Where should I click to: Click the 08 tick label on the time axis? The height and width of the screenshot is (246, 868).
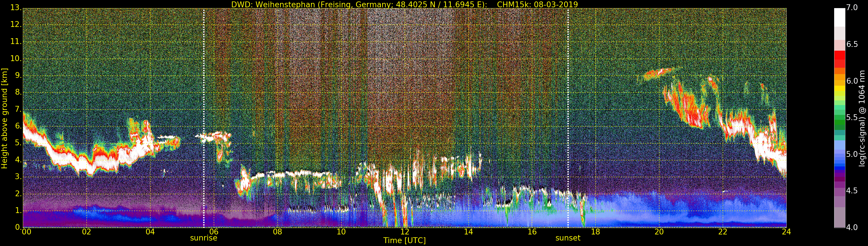(x=277, y=232)
